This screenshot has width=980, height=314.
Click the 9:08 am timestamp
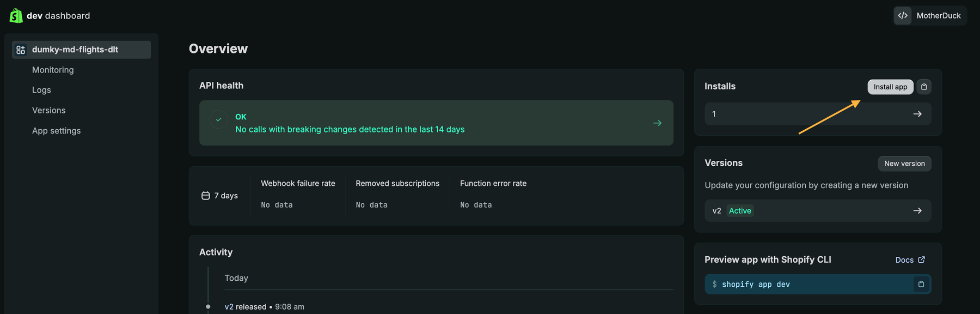point(290,307)
